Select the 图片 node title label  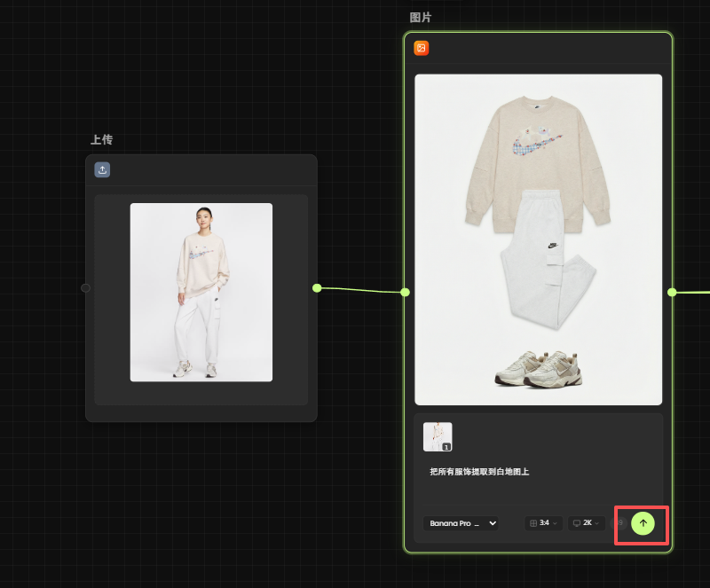point(421,18)
